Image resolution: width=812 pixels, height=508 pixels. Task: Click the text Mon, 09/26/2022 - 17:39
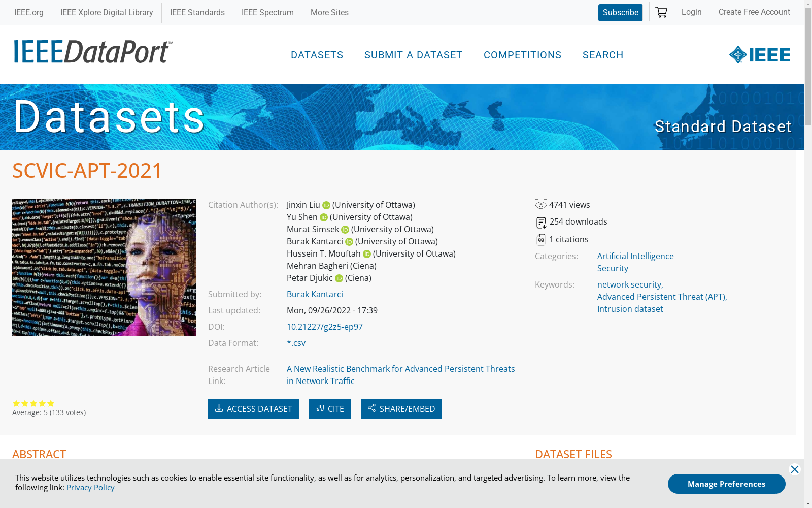coord(332,310)
